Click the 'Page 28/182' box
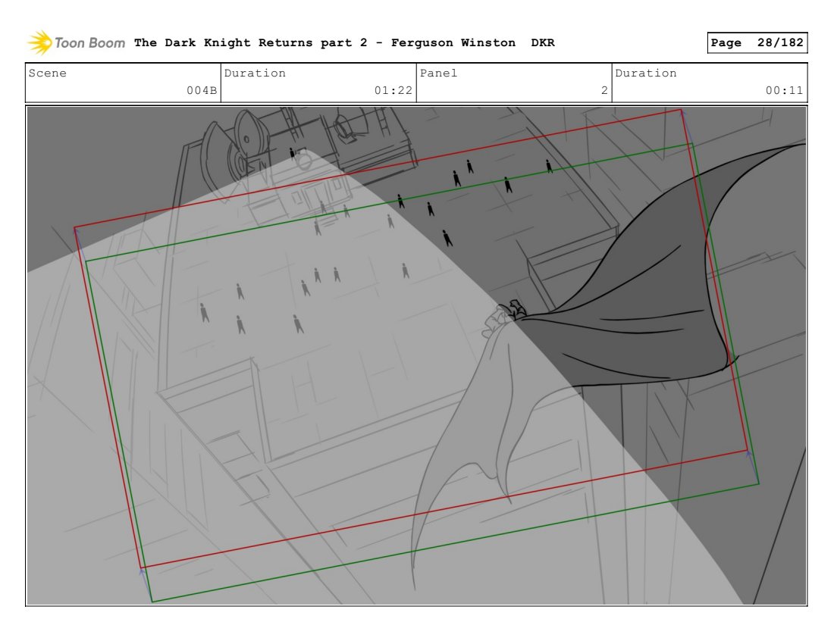The height and width of the screenshot is (644, 834). [757, 42]
